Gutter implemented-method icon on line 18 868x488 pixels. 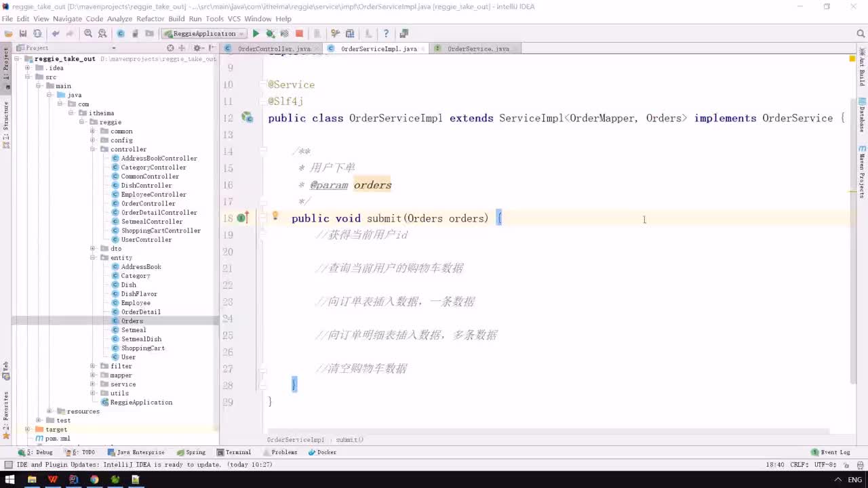(242, 218)
